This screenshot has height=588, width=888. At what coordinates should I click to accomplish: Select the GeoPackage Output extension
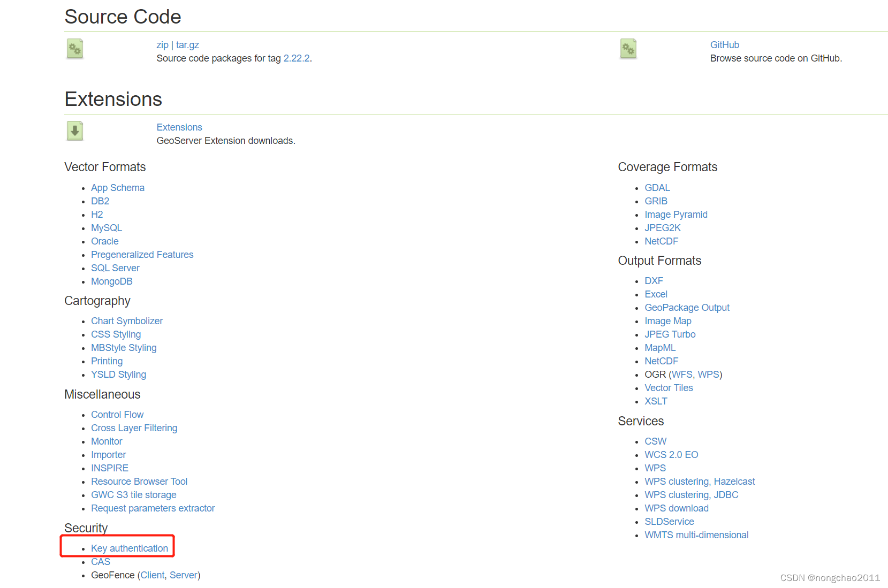tap(687, 307)
